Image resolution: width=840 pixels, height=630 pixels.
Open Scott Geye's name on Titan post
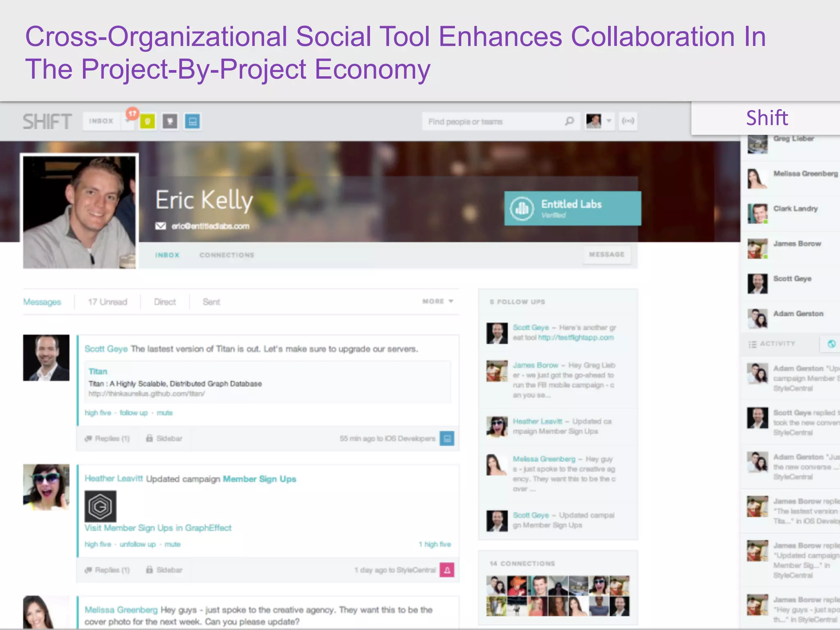tap(106, 349)
